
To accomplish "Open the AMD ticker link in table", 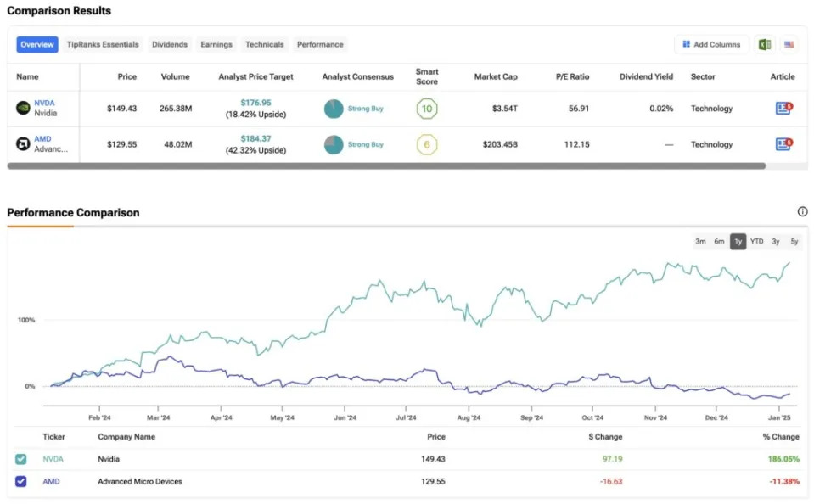I will 42,138.
